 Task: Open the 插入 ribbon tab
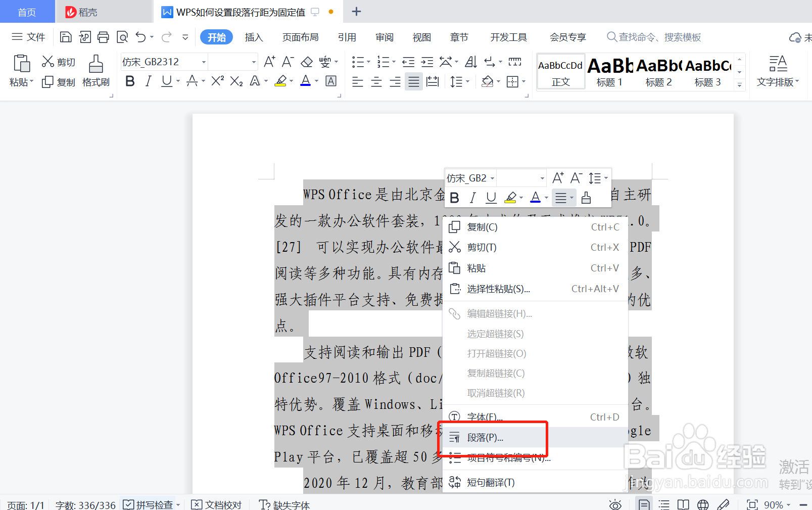click(x=254, y=37)
